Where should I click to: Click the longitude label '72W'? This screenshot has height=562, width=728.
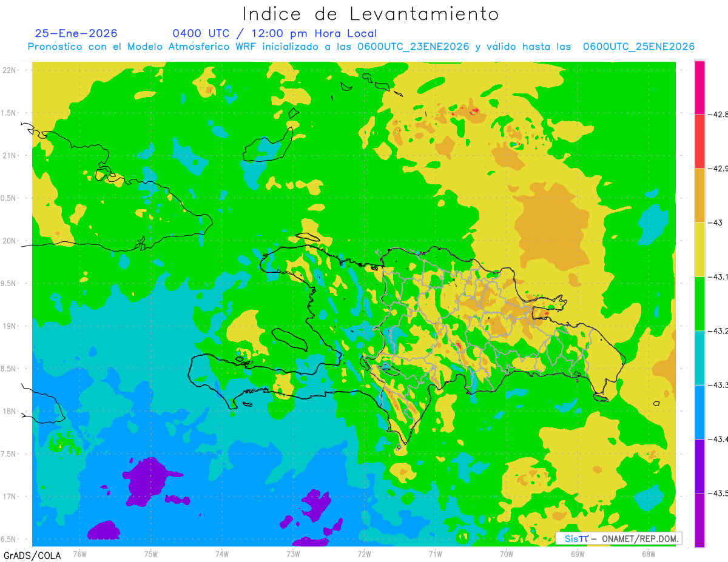click(364, 554)
